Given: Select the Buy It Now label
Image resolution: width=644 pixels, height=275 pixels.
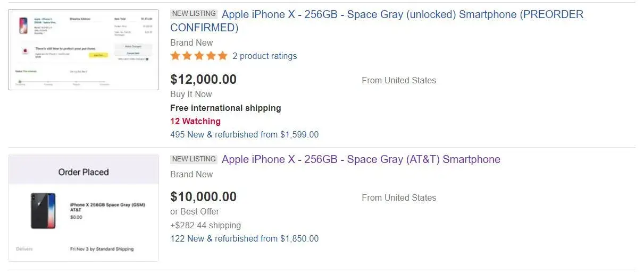Looking at the screenshot, I should point(191,94).
